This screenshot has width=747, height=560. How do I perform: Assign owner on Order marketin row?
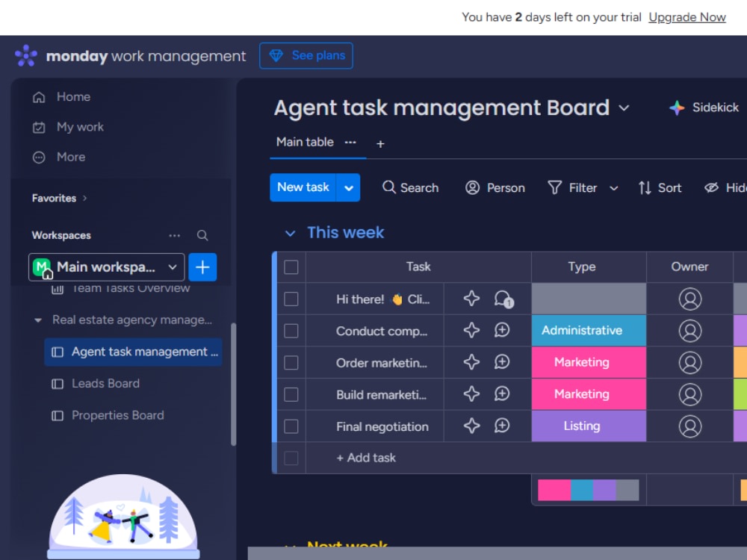tap(689, 362)
